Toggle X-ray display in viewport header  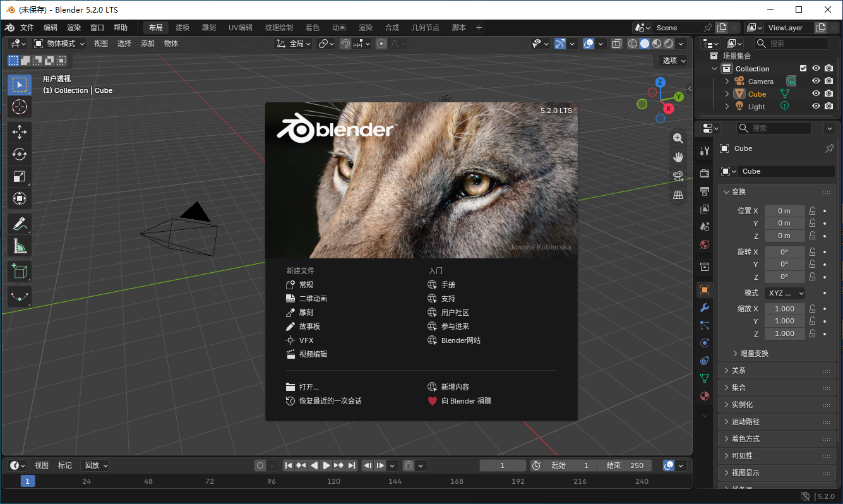(617, 44)
